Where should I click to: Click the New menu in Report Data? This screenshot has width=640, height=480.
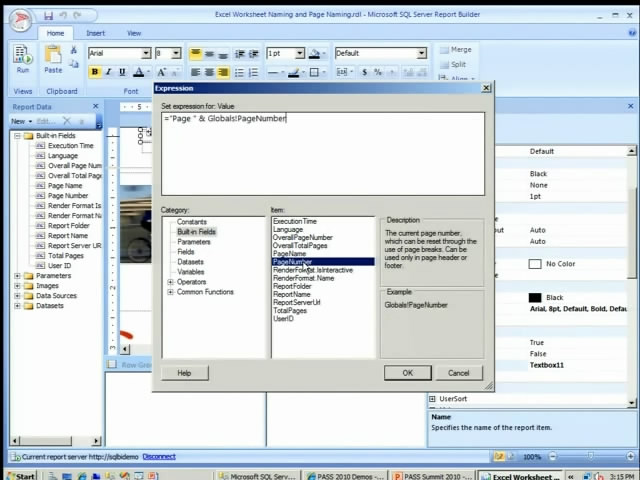click(x=21, y=121)
